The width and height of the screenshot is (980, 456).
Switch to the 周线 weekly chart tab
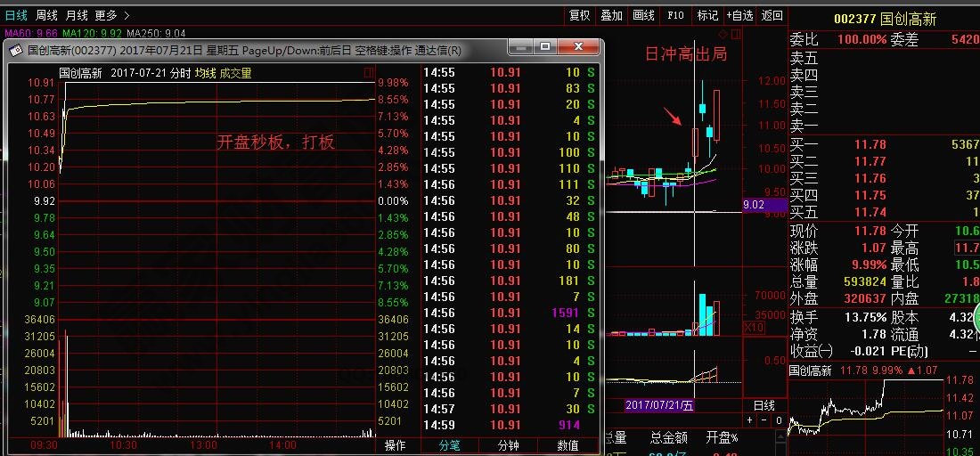pos(46,15)
